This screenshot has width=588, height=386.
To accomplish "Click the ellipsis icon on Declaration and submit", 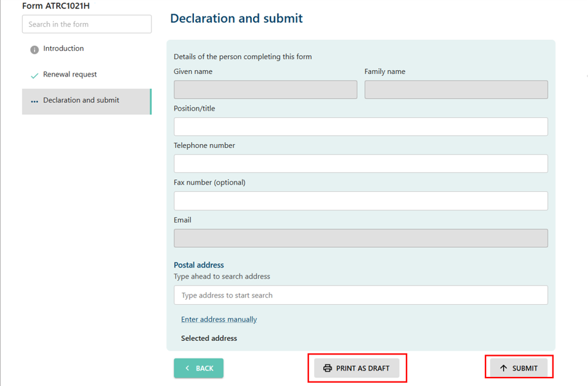I will (x=34, y=100).
